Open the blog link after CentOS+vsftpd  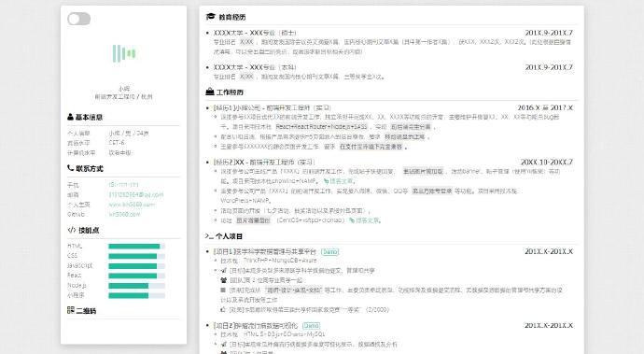(x=364, y=220)
